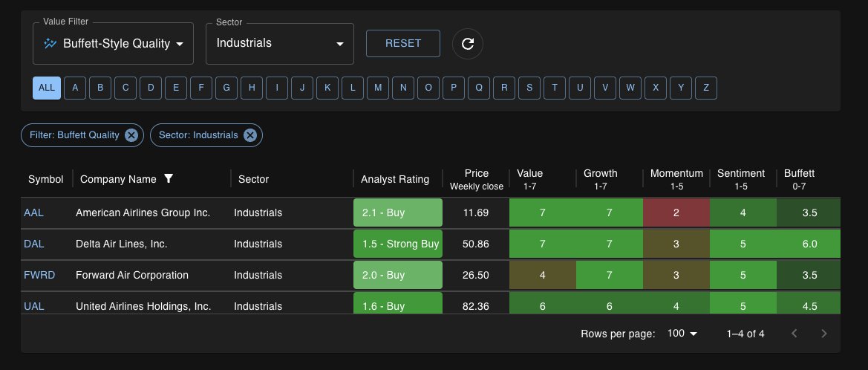Image resolution: width=868 pixels, height=370 pixels.
Task: Open the UAL symbol link
Action: point(33,306)
